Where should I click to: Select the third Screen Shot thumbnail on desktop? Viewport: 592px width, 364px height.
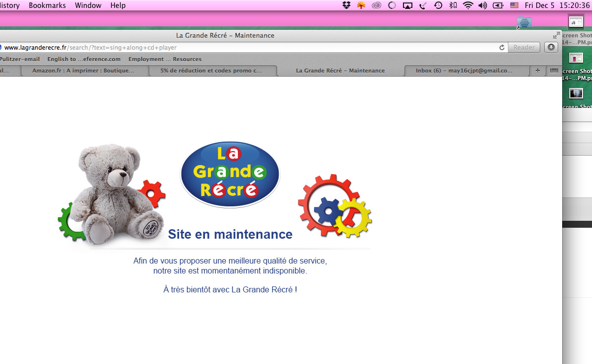coord(576,93)
